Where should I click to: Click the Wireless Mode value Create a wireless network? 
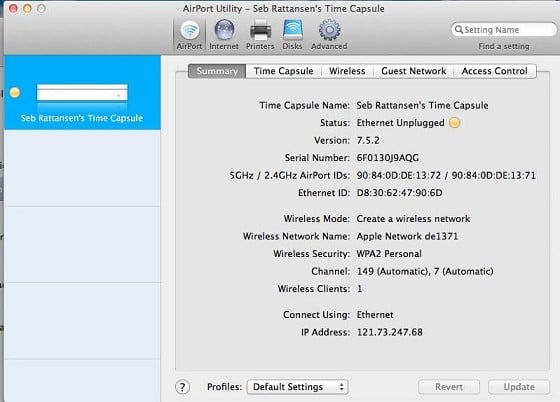413,219
